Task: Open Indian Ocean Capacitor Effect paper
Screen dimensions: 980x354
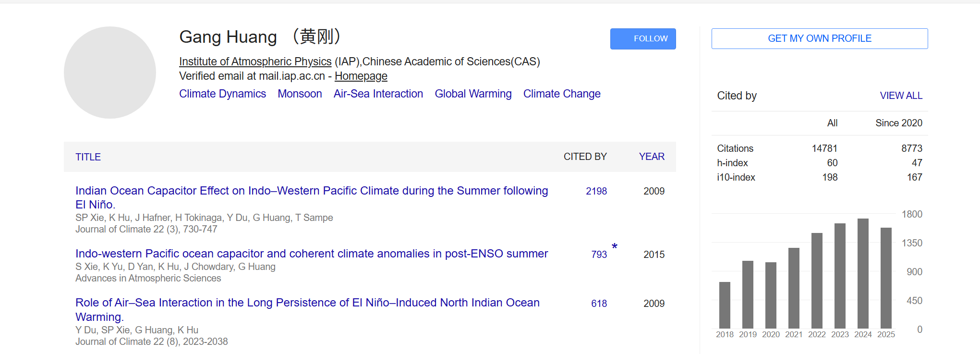Action: (x=311, y=191)
